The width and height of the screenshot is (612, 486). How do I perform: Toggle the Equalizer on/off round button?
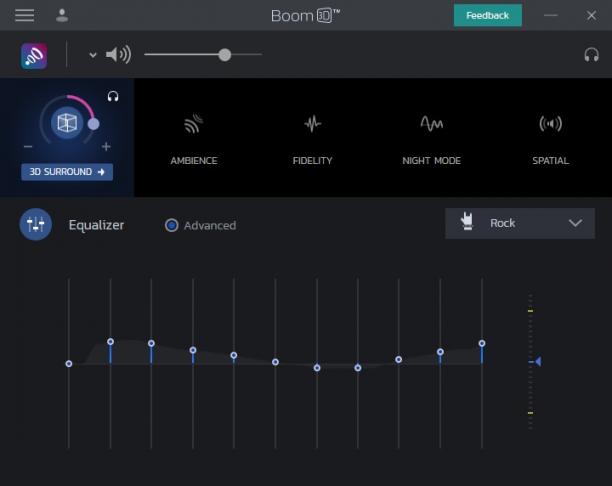pos(36,224)
